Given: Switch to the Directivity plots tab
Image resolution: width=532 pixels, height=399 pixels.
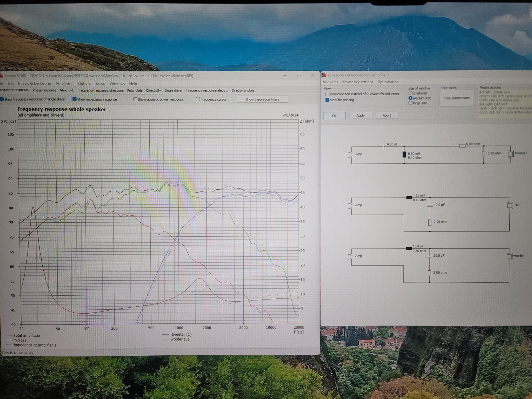Looking at the screenshot, I should click(x=243, y=90).
